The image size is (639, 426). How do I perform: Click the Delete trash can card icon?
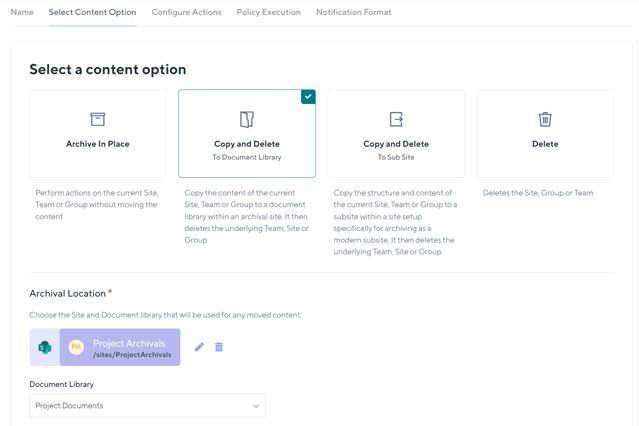545,119
